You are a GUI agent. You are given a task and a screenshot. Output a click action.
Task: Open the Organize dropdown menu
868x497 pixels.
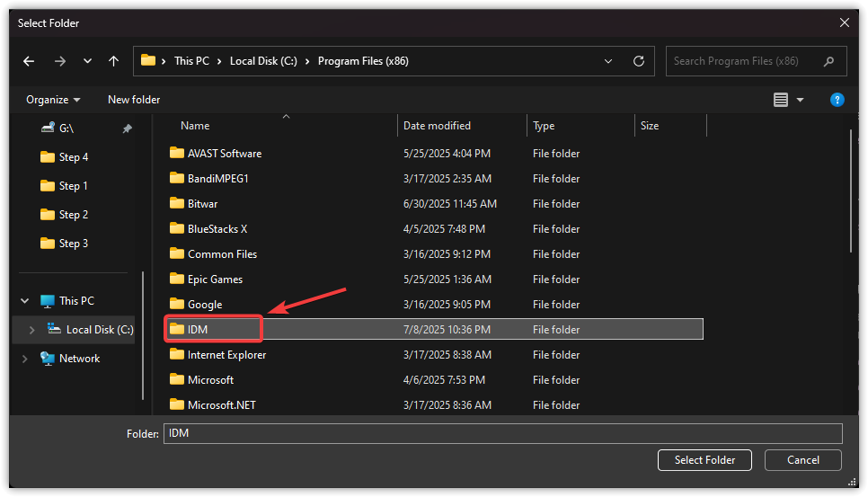click(53, 100)
